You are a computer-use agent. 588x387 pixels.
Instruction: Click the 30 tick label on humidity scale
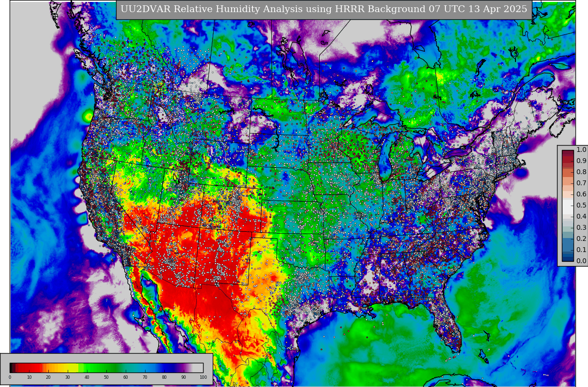point(68,377)
